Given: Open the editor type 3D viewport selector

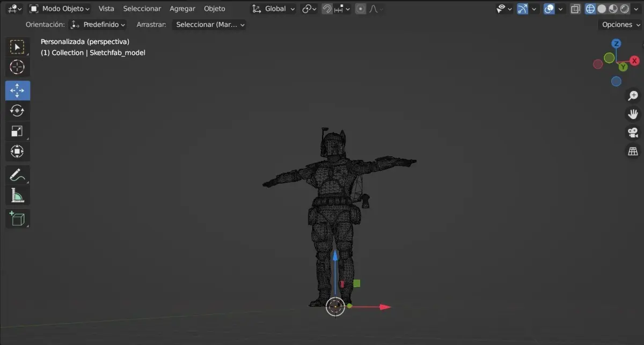Looking at the screenshot, I should pyautogui.click(x=14, y=9).
